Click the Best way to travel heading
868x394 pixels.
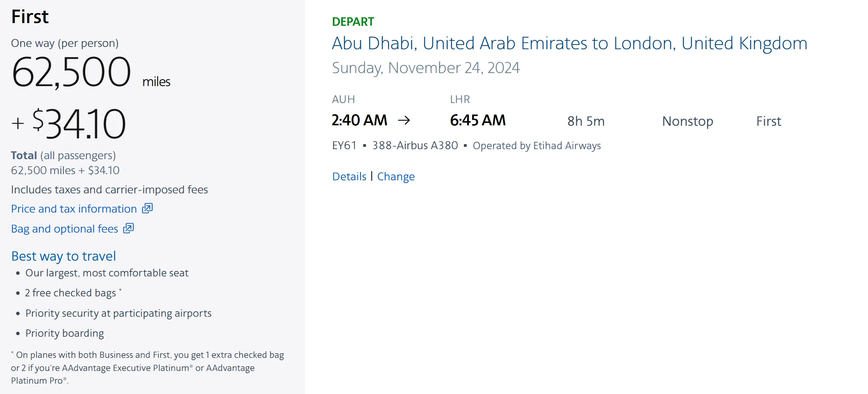pyautogui.click(x=63, y=256)
